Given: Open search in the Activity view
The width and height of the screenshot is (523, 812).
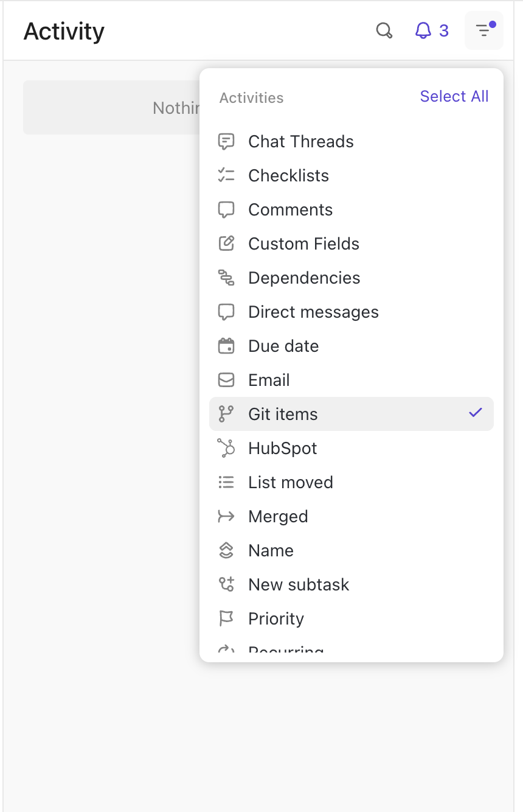Looking at the screenshot, I should (384, 30).
